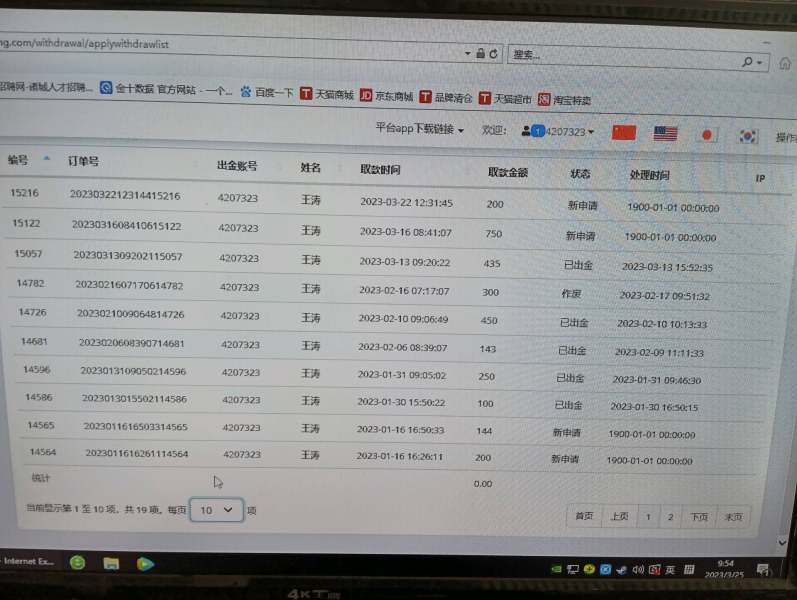Image resolution: width=797 pixels, height=600 pixels.
Task: Open notification center icon in taskbar
Action: [762, 569]
